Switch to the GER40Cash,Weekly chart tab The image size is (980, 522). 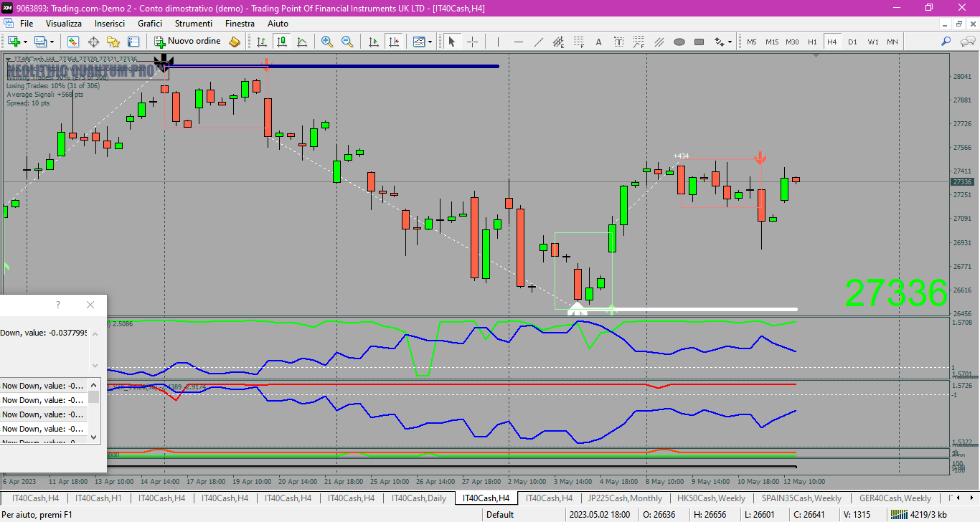pos(895,498)
